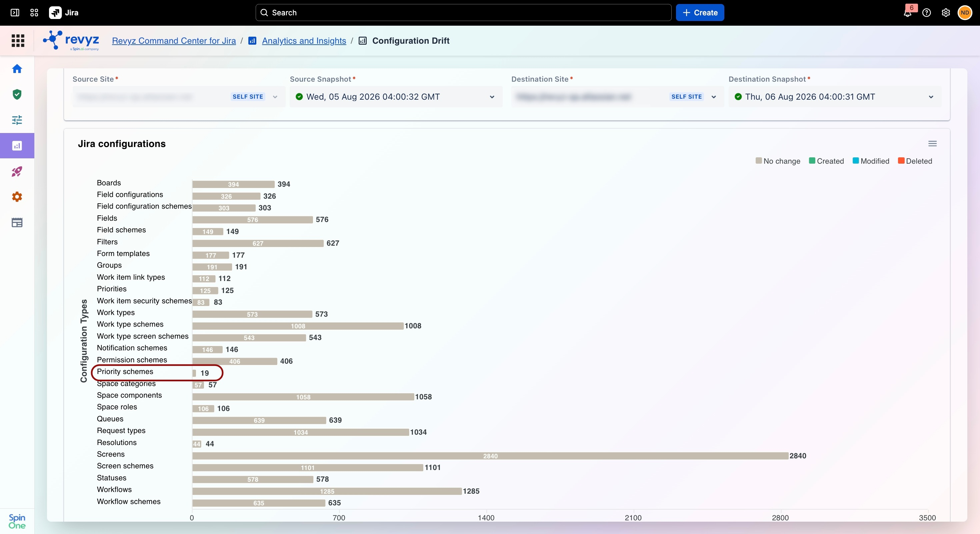The height and width of the screenshot is (534, 980).
Task: Click the Spin One logo
Action: [x=17, y=521]
